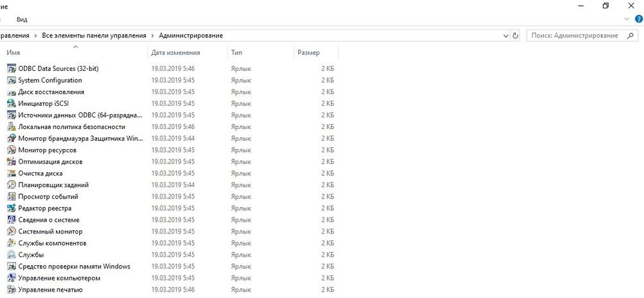Restore down the window
The width and height of the screenshot is (644, 298).
(605, 6)
